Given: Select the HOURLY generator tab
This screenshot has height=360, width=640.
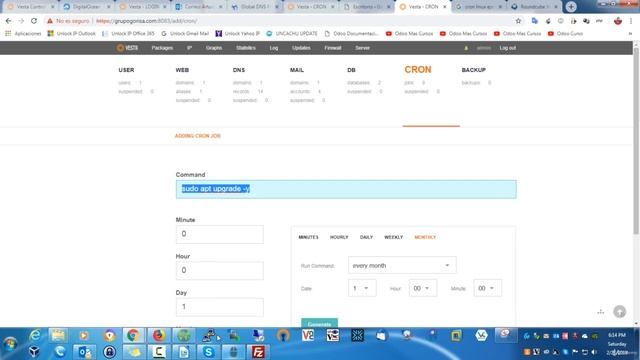Looking at the screenshot, I should [x=339, y=237].
